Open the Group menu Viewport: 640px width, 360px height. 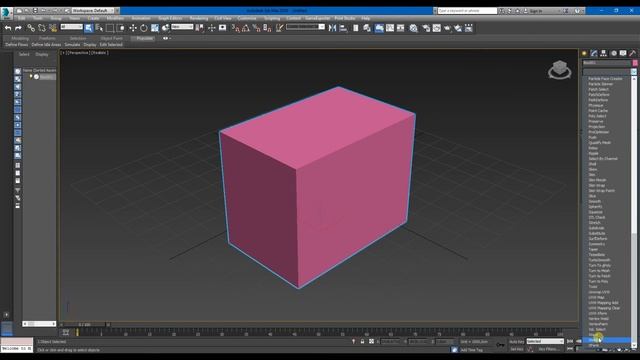tap(56, 18)
